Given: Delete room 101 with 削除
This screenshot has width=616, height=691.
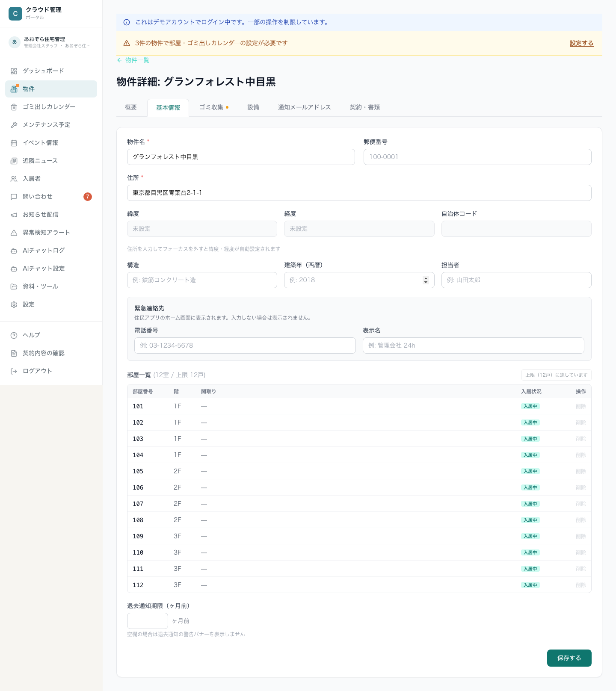Looking at the screenshot, I should (x=581, y=406).
